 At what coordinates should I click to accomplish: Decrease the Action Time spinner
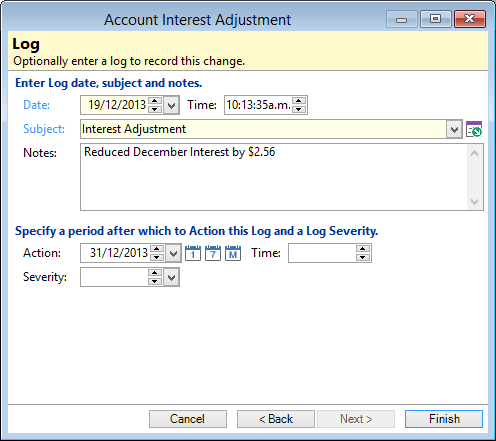click(363, 257)
